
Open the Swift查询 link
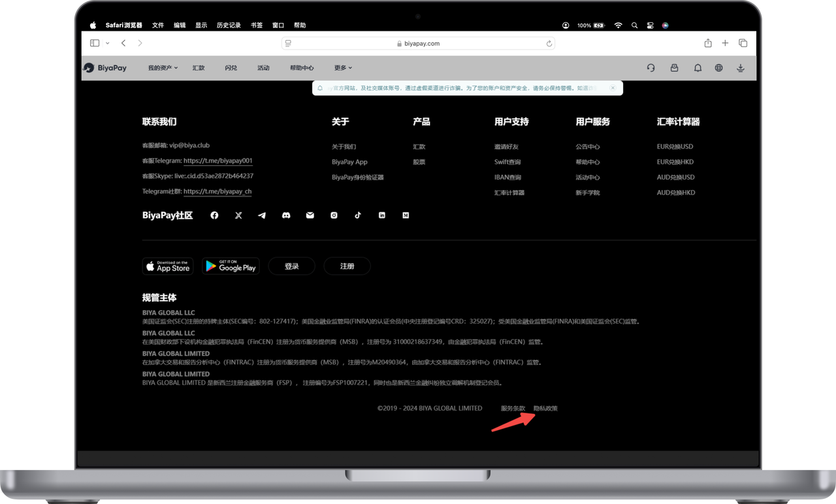507,162
